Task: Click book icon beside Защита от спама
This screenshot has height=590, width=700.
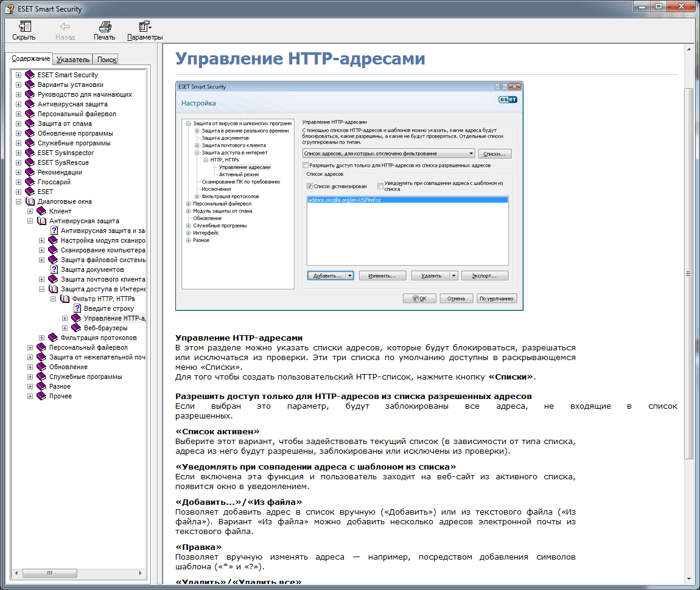Action: [30, 123]
